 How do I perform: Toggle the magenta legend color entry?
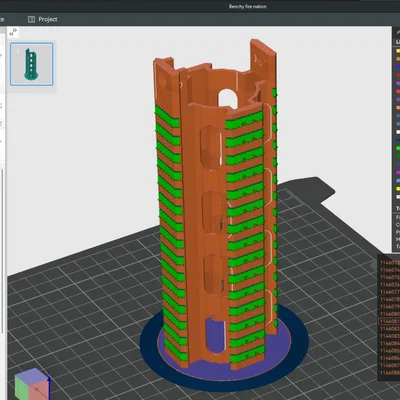click(x=398, y=172)
